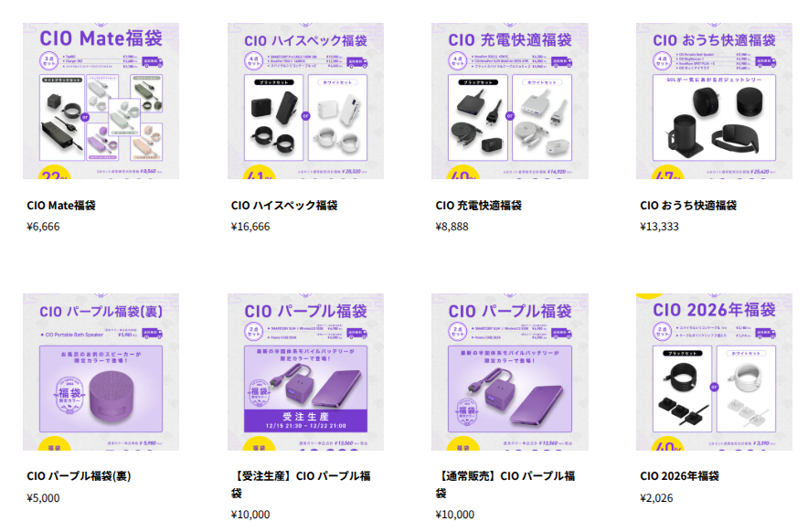Viewport: 808px width, 532px height.
Task: Open the CIO パープル福袋(裏) speaker image
Action: coord(101,372)
